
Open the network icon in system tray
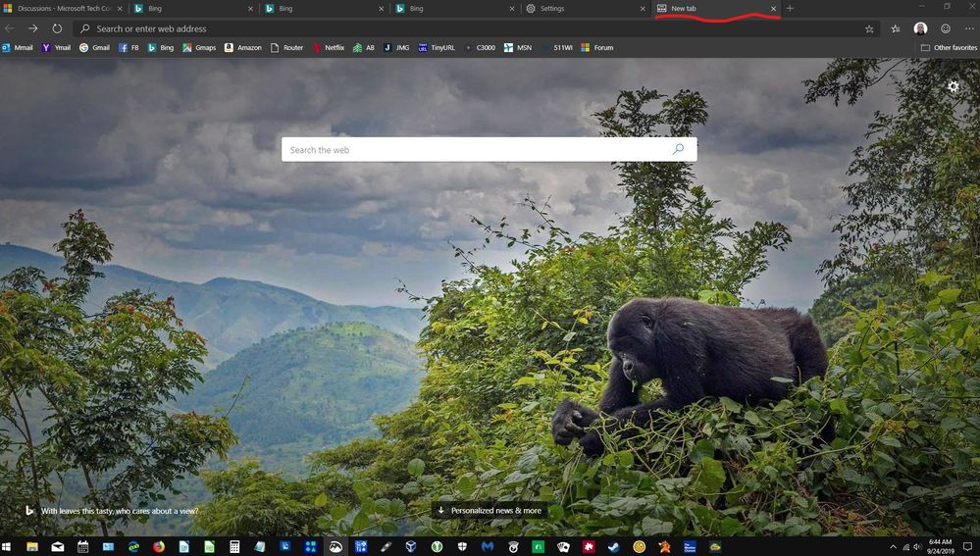point(905,546)
